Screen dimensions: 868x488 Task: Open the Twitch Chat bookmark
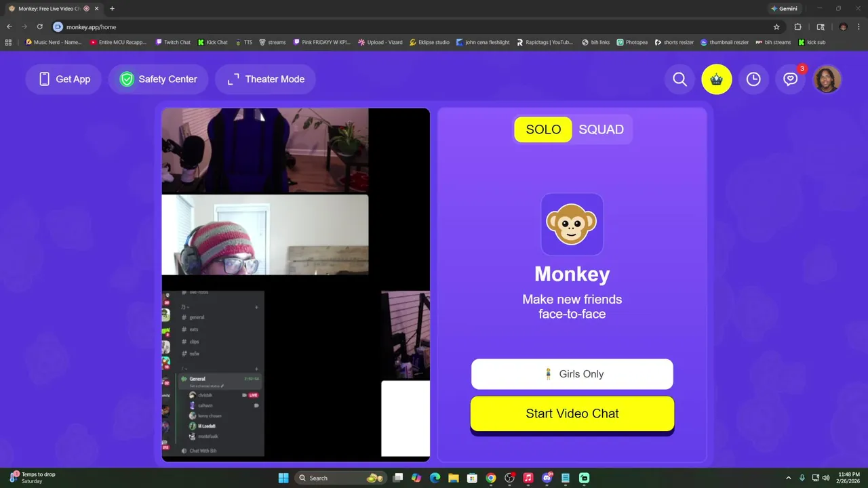(173, 42)
